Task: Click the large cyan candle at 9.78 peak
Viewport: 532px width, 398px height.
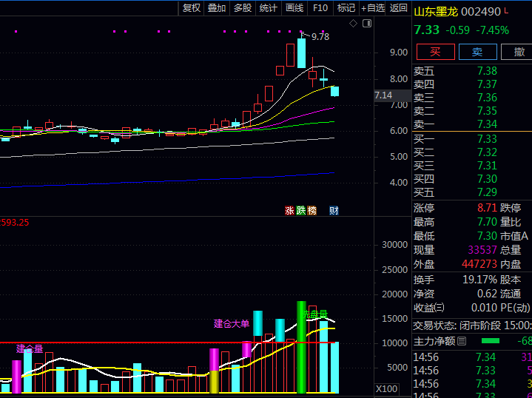Action: [301, 53]
